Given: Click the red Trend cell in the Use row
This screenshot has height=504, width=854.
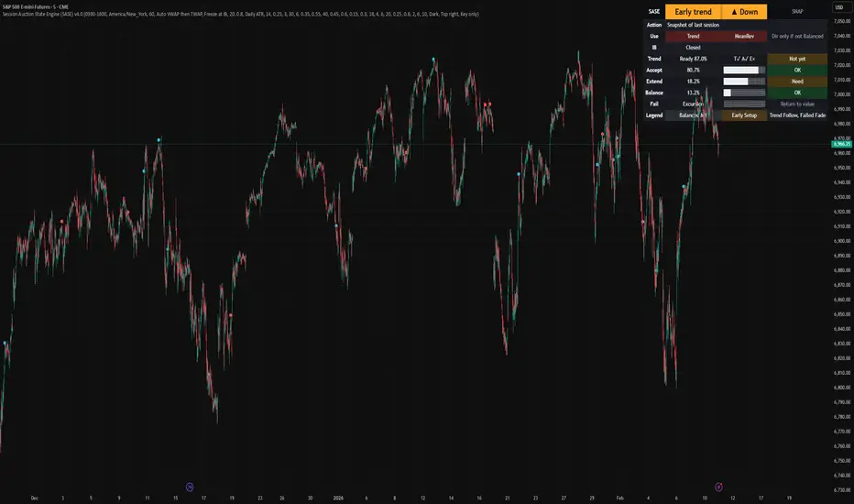Looking at the screenshot, I should [693, 36].
